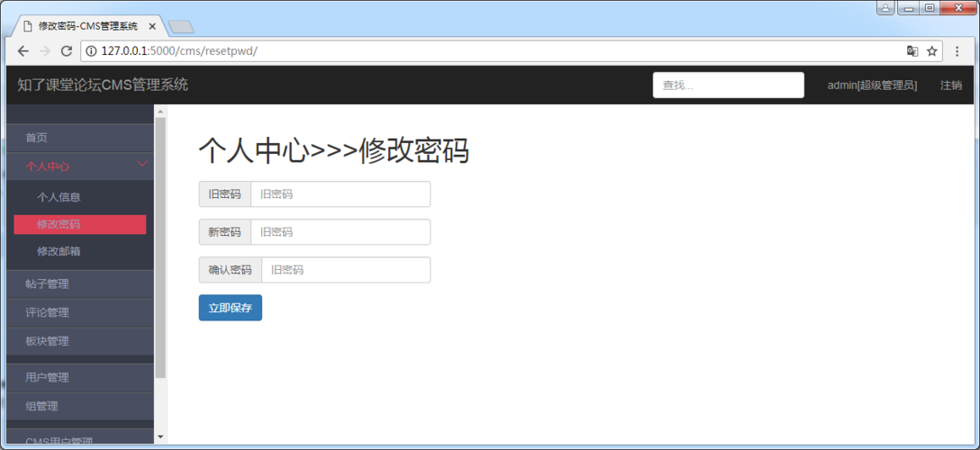The width and height of the screenshot is (980, 450).
Task: Focus the 新密码 input field
Action: click(340, 232)
